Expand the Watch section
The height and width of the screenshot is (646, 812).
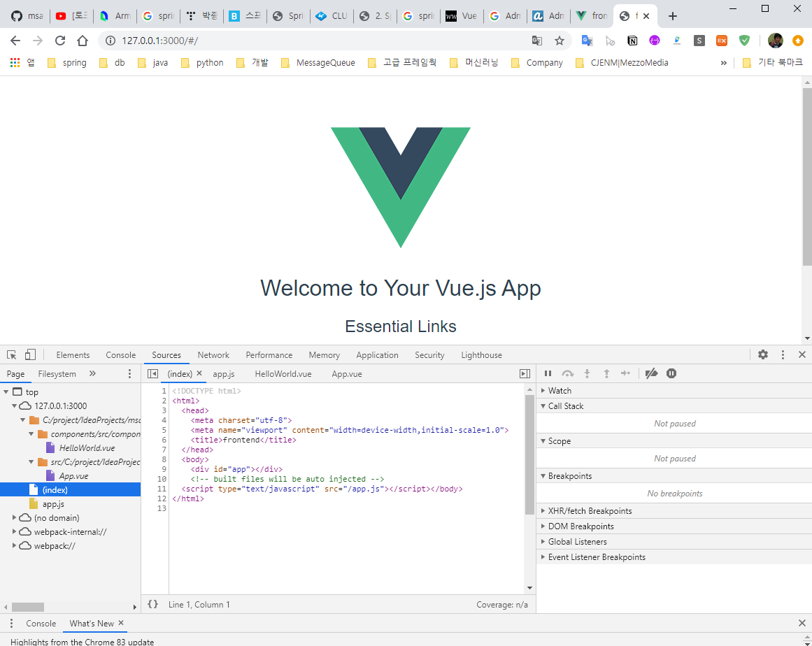pyautogui.click(x=674, y=390)
